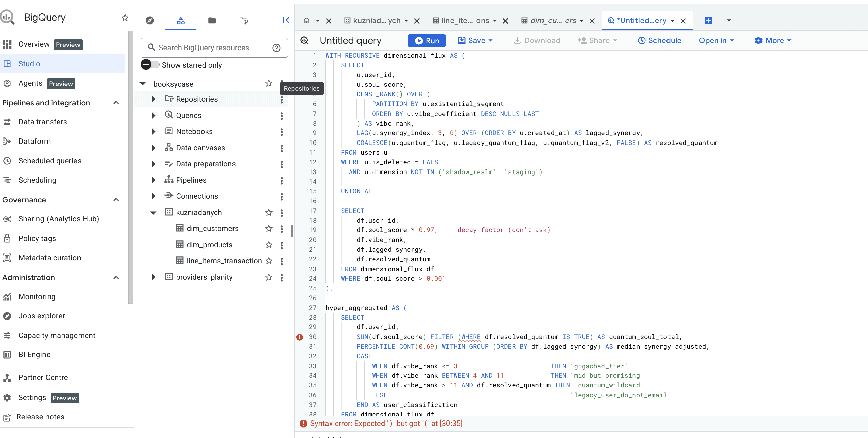Star the dim_customers table
This screenshot has height=438, width=868.
click(x=269, y=229)
